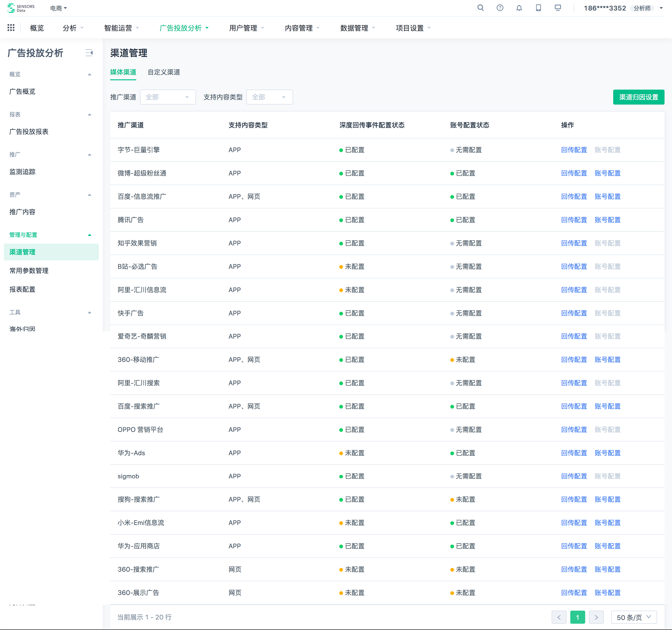Screen dimensions: 672x630
Task: Open the 内容管理 navigation menu
Action: [x=303, y=28]
